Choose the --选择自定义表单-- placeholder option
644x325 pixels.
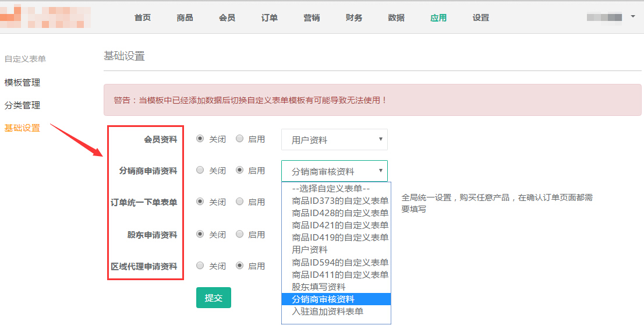click(x=331, y=188)
